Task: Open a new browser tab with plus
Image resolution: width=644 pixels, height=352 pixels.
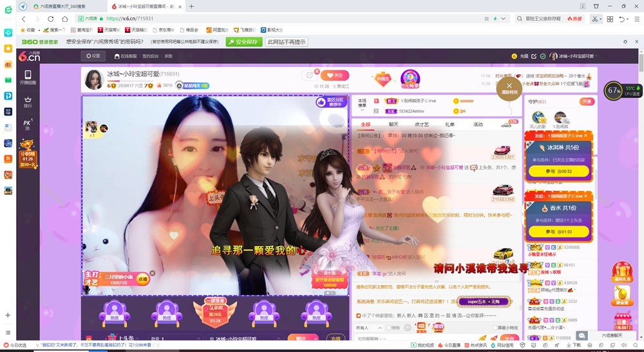Action: pos(191,6)
